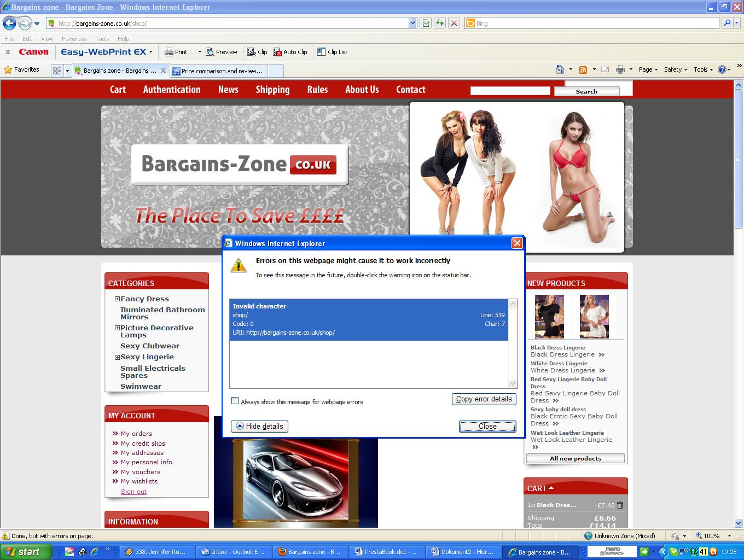Click the yellow warning icon in the status bar
Image resolution: width=744 pixels, height=560 pixels.
click(5, 536)
